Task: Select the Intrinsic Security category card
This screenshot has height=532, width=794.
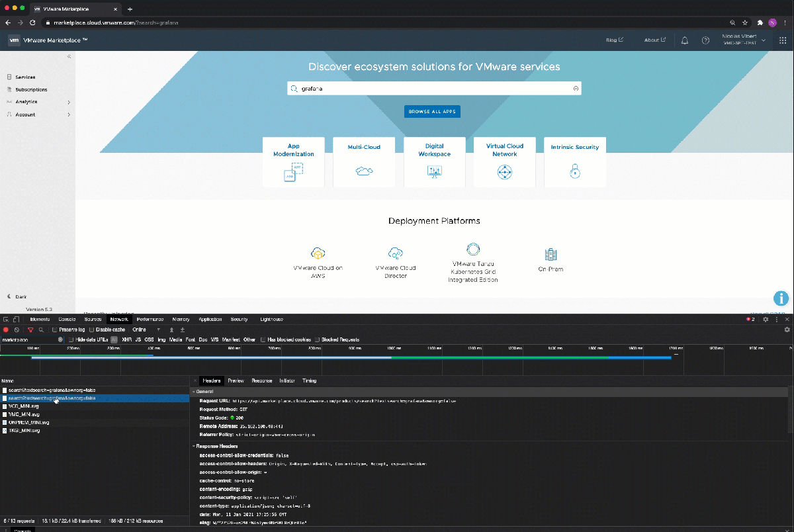Action: click(575, 162)
